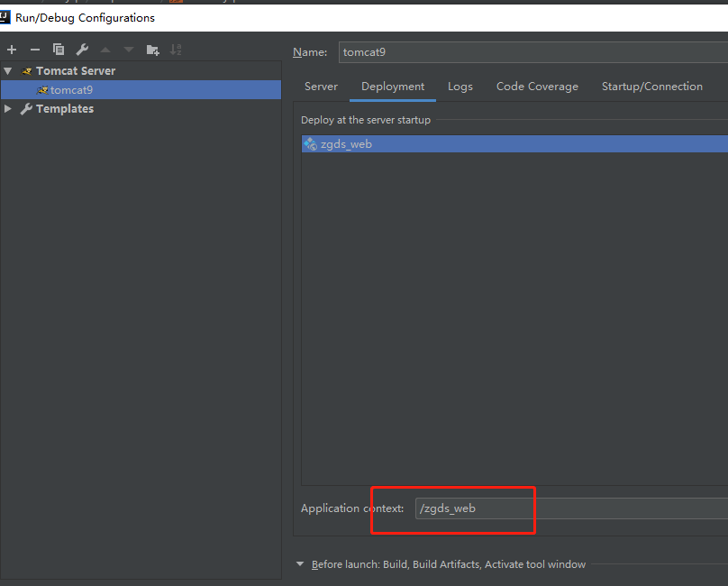Click the artifact icon of zgds_web
Screen dimensions: 728x586
tap(310, 144)
